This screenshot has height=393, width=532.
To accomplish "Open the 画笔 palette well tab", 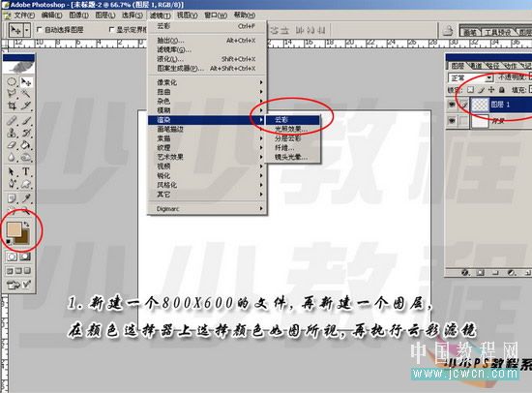I will (x=469, y=32).
